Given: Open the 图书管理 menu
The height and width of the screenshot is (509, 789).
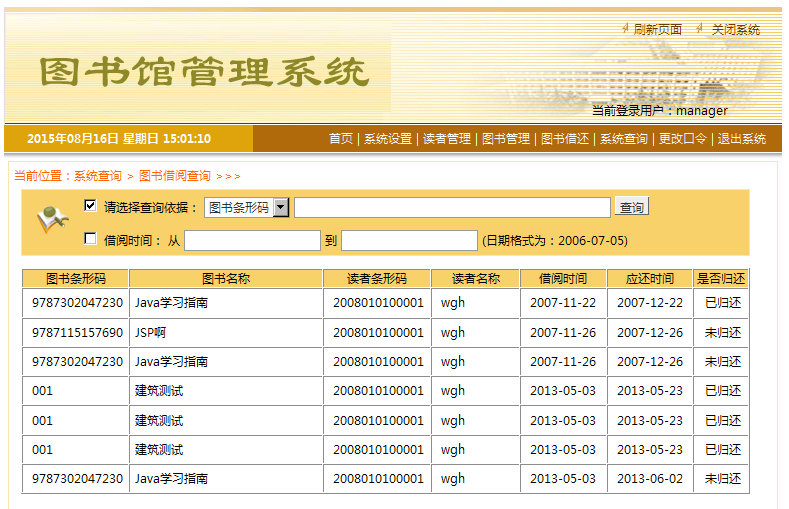Looking at the screenshot, I should [x=506, y=138].
